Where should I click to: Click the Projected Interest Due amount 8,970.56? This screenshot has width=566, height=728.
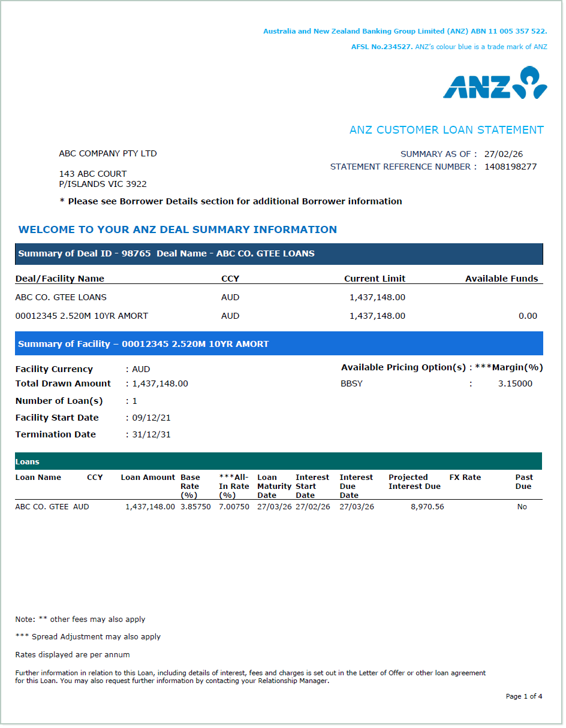[x=427, y=506]
